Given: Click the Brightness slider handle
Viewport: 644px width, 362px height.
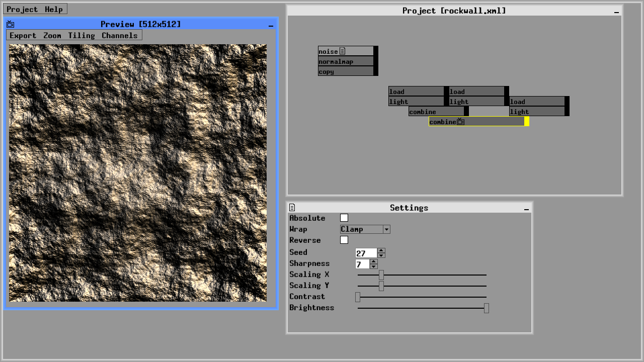Looking at the screenshot, I should pos(486,308).
